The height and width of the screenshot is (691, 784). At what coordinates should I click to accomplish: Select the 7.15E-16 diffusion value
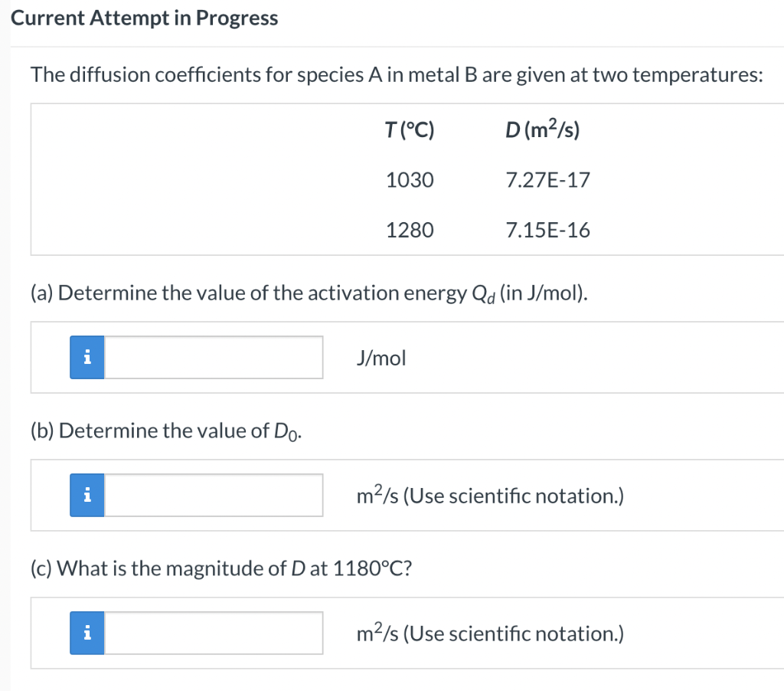click(x=547, y=230)
